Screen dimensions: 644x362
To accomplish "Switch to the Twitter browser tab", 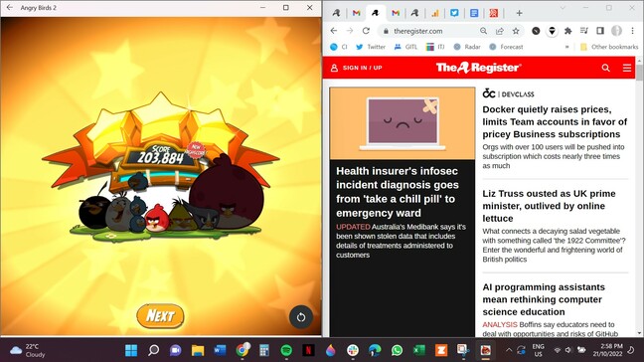I will pos(454,13).
